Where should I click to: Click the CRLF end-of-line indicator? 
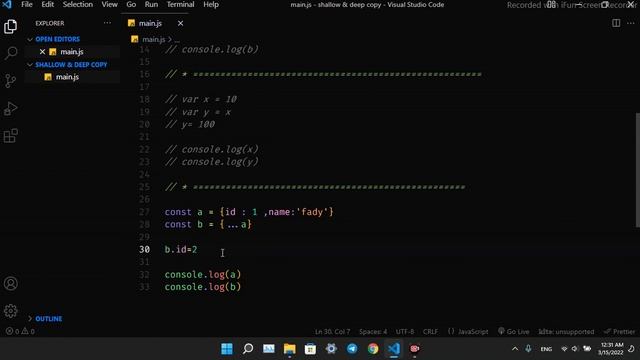[430, 331]
